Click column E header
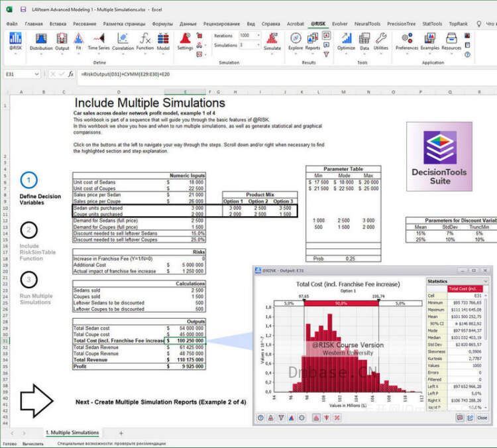The width and height of the screenshot is (497, 448). point(185,92)
